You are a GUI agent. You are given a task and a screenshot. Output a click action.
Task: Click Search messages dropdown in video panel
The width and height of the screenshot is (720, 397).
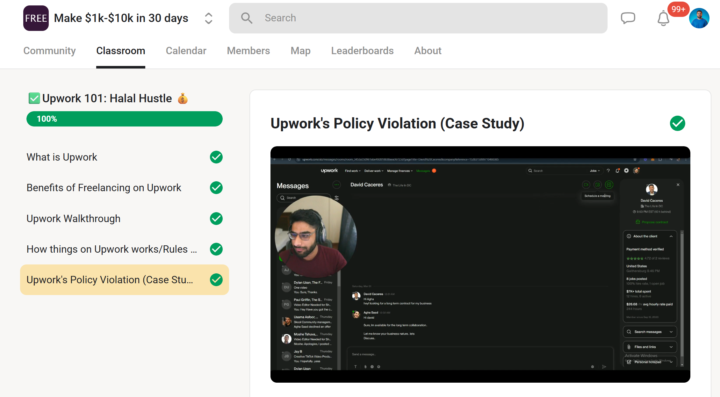pos(650,332)
